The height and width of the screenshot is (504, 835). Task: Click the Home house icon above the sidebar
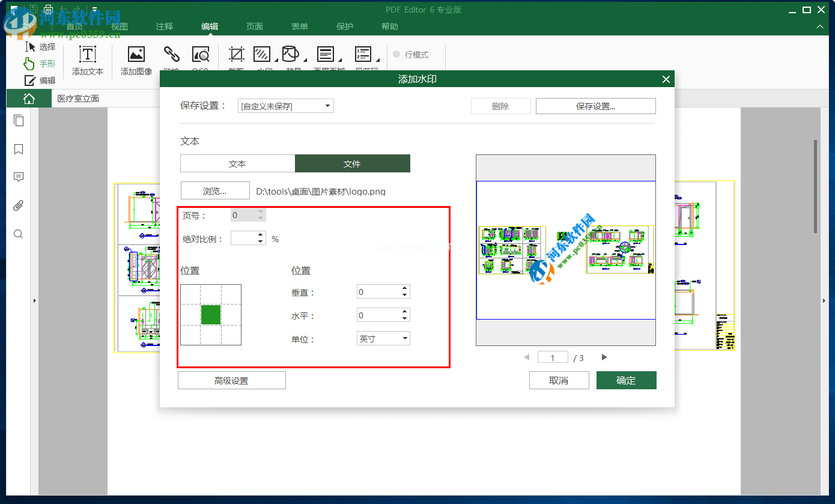[28, 97]
